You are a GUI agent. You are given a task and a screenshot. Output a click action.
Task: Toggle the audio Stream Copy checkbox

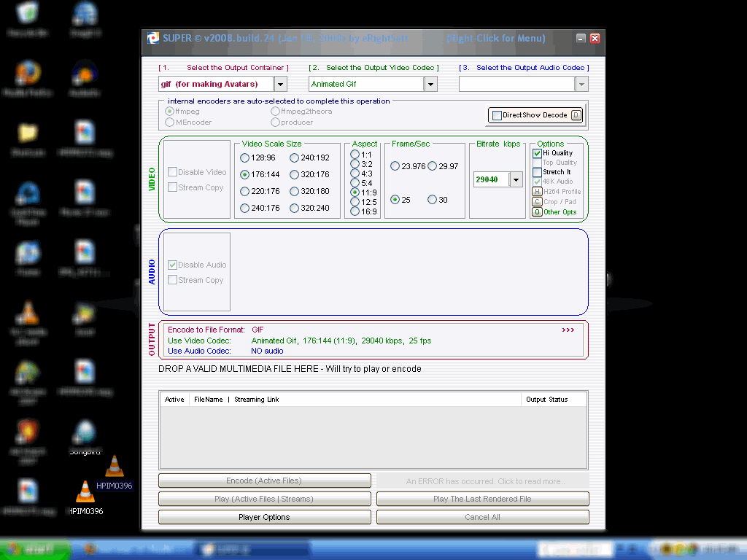click(172, 280)
